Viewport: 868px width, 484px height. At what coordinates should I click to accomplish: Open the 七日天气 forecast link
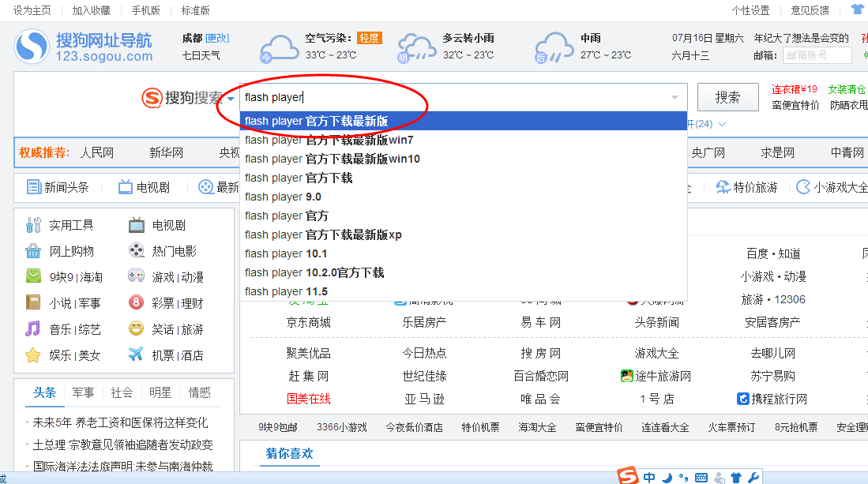tap(201, 55)
